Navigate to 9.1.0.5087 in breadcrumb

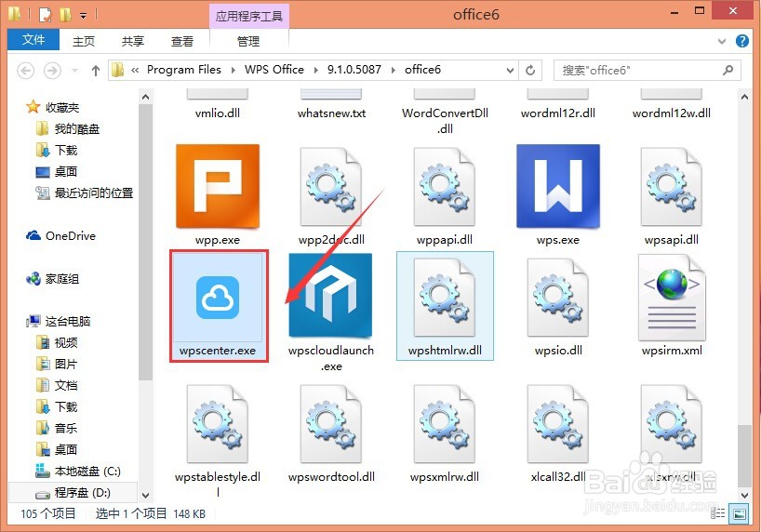click(x=354, y=70)
